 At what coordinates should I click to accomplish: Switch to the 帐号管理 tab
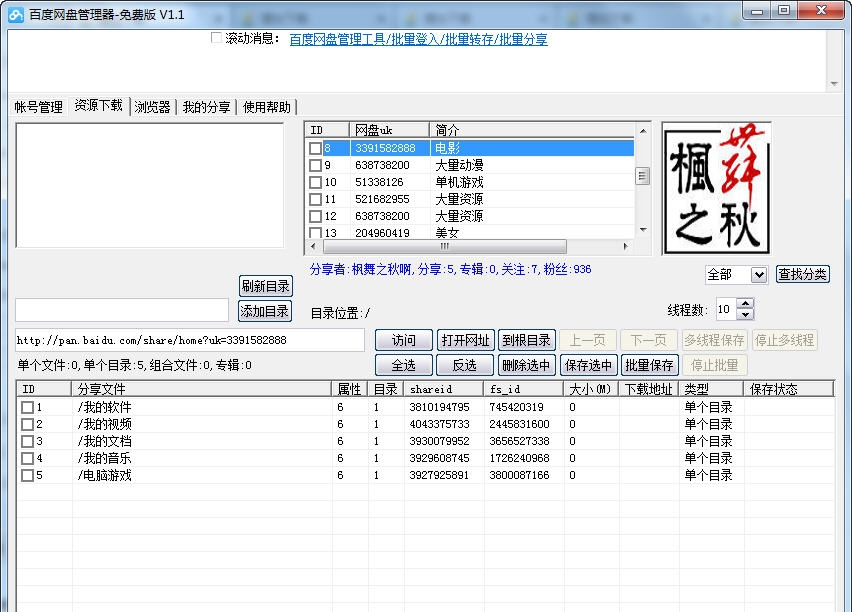38,108
